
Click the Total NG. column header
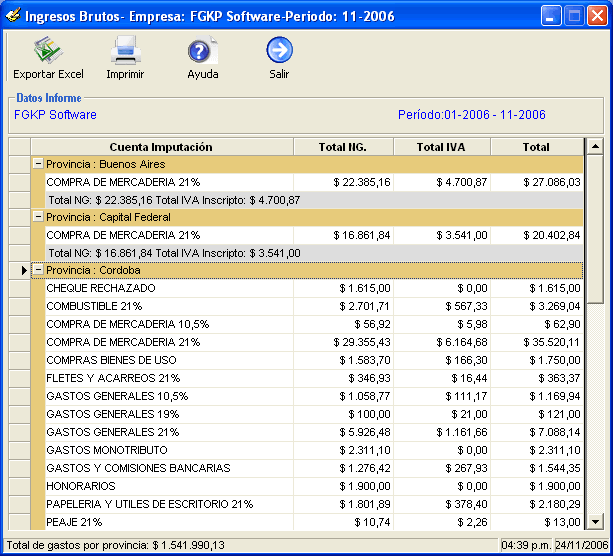click(343, 147)
